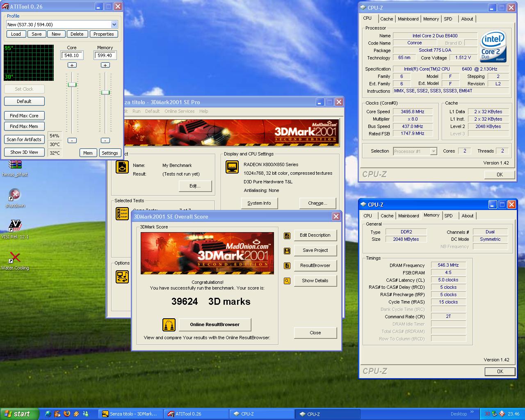Click the Display and CPU Settings monitor icon

click(232, 167)
